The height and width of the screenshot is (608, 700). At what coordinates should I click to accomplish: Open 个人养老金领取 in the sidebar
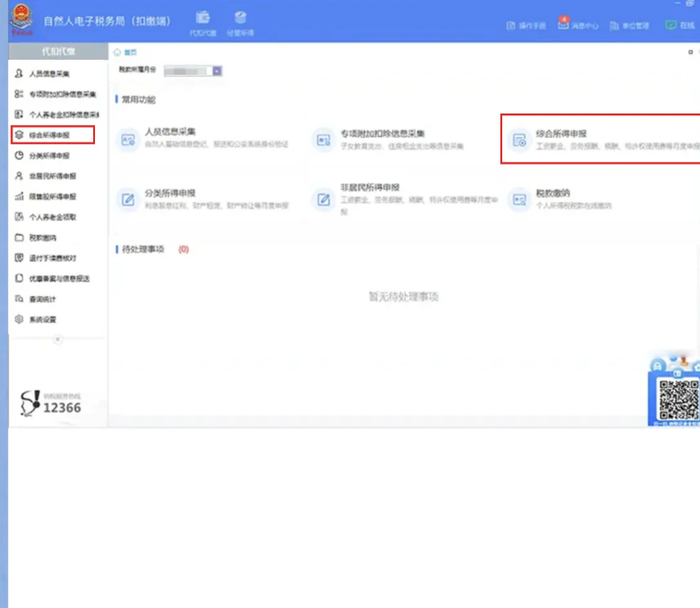click(46, 217)
